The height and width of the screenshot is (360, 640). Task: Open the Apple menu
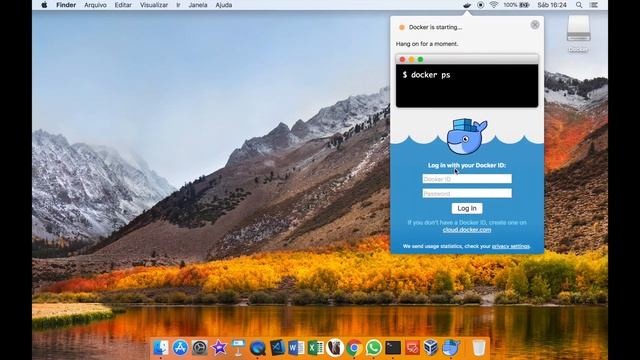coord(44,5)
